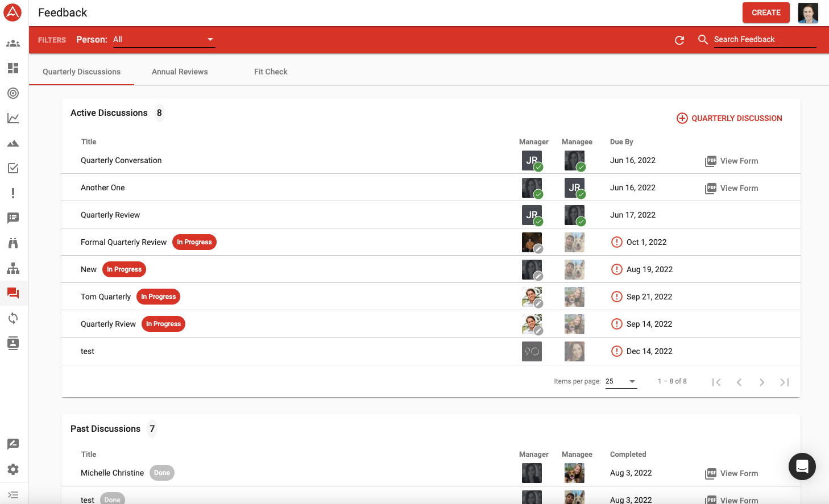Click the exclamation issues icon in the sidebar
829x504 pixels.
tap(13, 193)
